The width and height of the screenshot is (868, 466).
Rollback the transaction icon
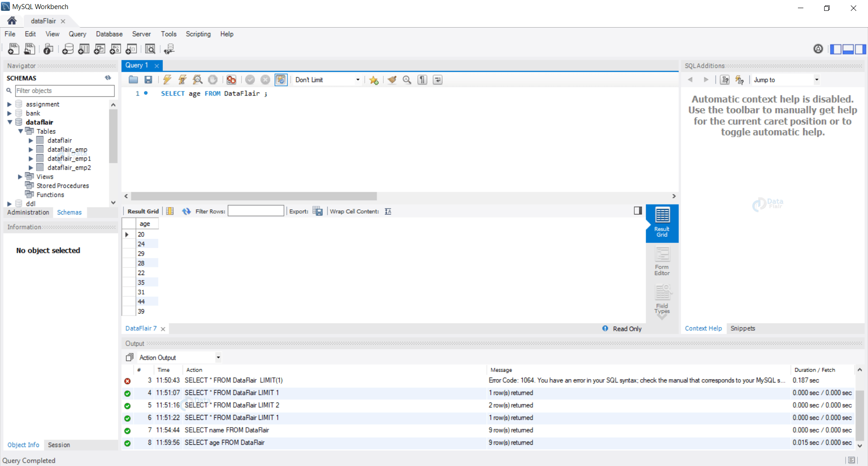click(x=265, y=80)
